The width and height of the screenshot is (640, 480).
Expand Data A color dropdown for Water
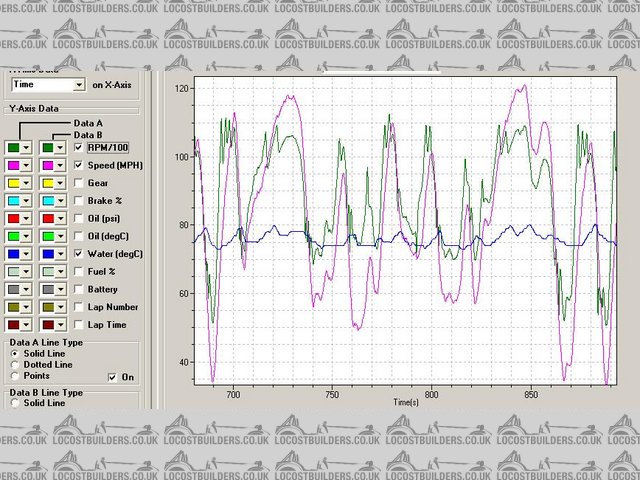pos(27,254)
